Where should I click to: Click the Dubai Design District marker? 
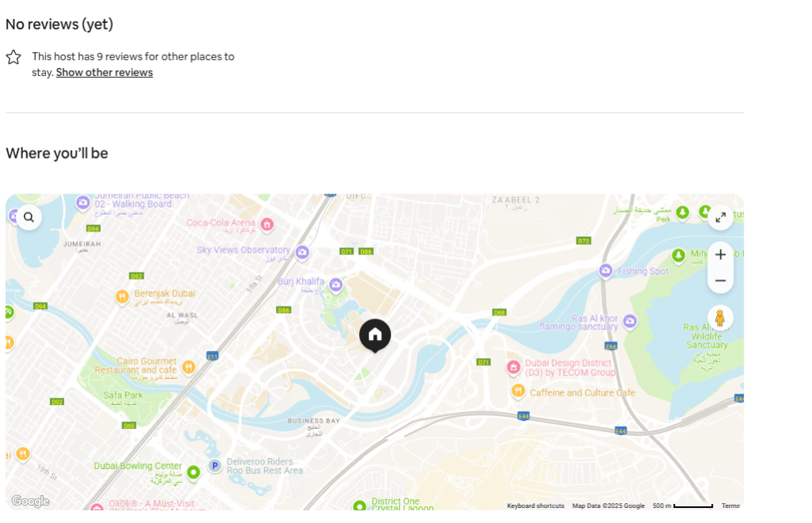[x=514, y=367]
